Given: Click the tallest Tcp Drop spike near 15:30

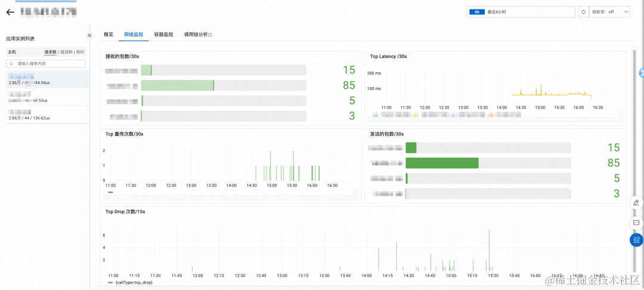Looking at the screenshot, I should pos(489,250).
